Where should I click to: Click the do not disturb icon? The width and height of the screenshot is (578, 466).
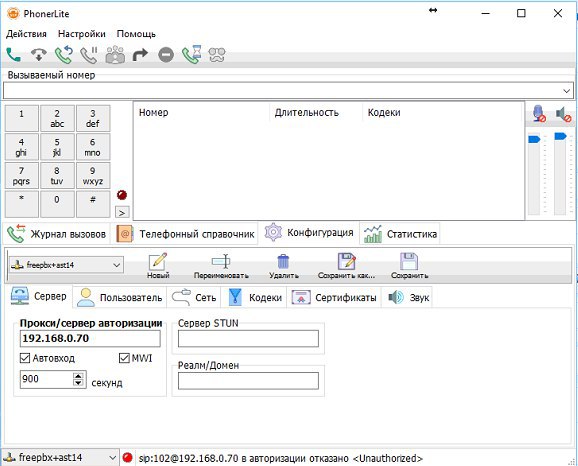[166, 55]
